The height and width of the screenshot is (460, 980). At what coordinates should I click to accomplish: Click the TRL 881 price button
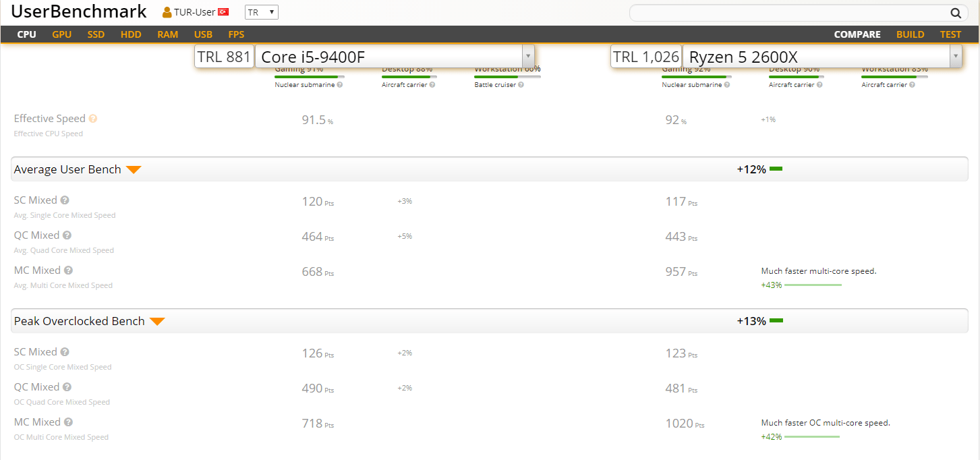coord(225,57)
